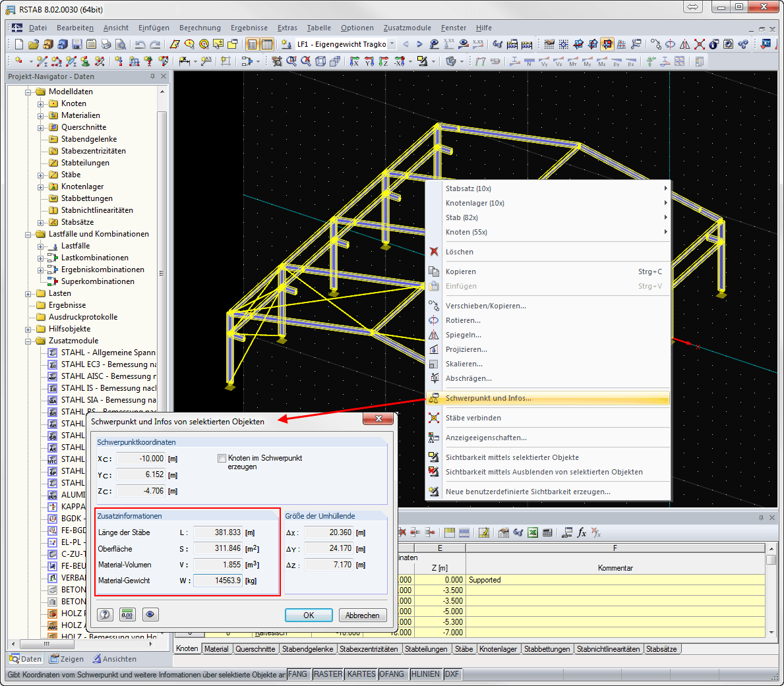Click the Xc coordinate field
The width and height of the screenshot is (784, 686).
point(141,459)
